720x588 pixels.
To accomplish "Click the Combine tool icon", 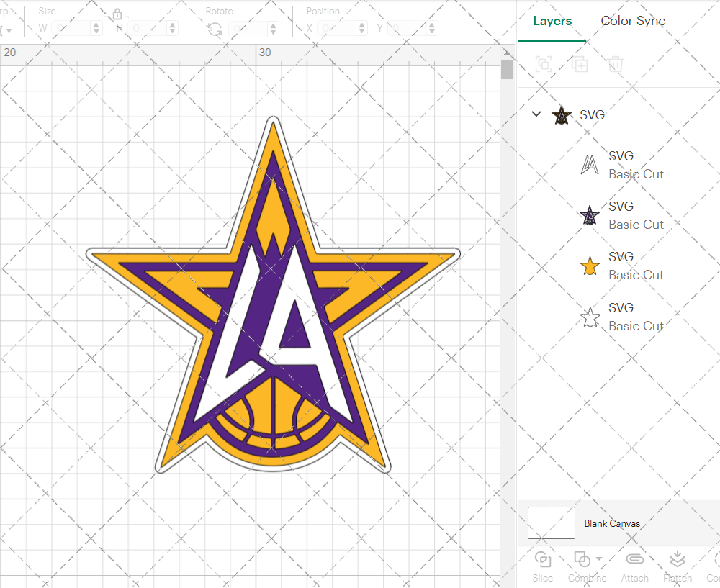I will pos(582,559).
